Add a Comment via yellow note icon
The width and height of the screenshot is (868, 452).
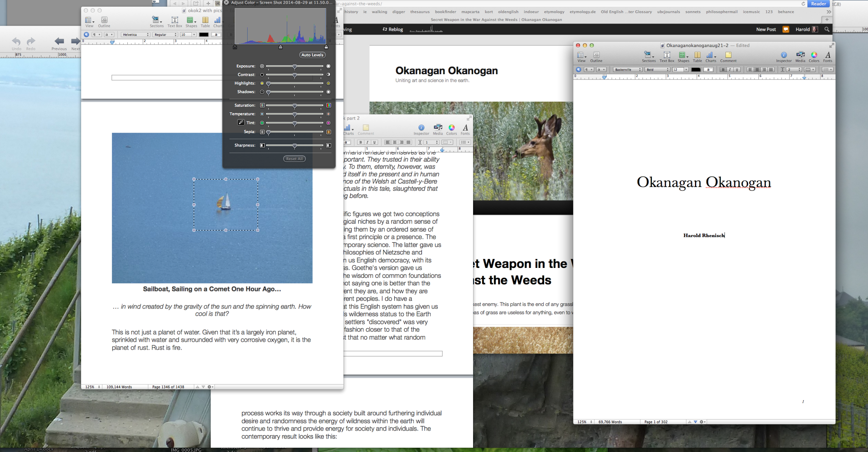tap(728, 55)
